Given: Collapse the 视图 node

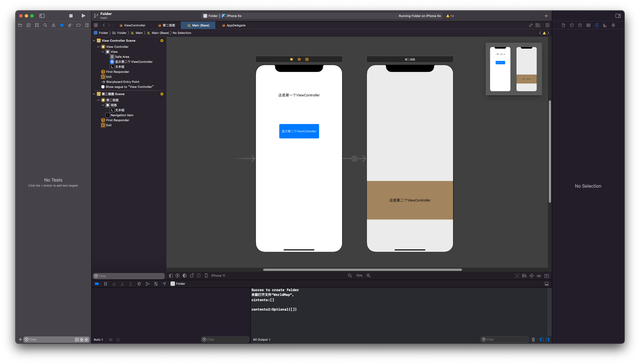Looking at the screenshot, I should pos(103,105).
